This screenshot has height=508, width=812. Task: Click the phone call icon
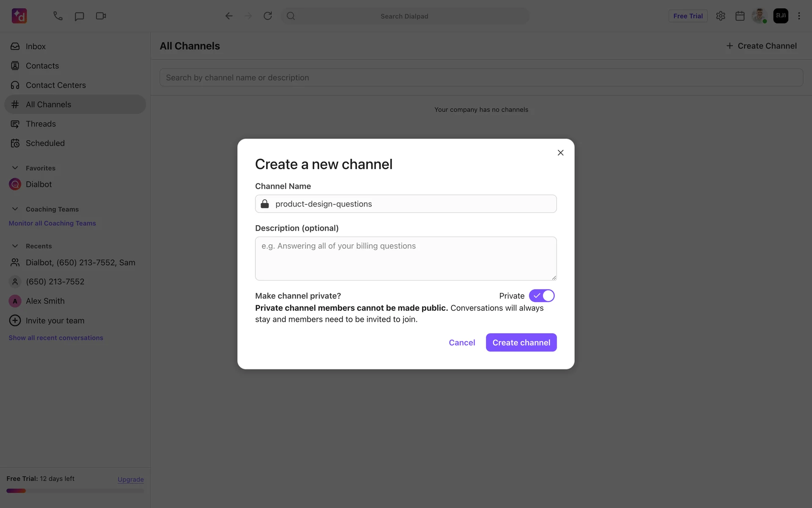(x=58, y=16)
